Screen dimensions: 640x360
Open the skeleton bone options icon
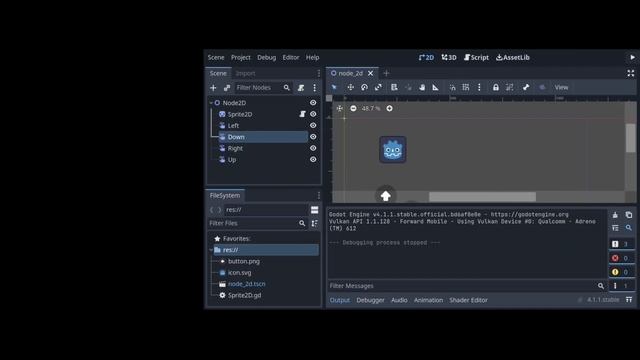click(x=526, y=87)
